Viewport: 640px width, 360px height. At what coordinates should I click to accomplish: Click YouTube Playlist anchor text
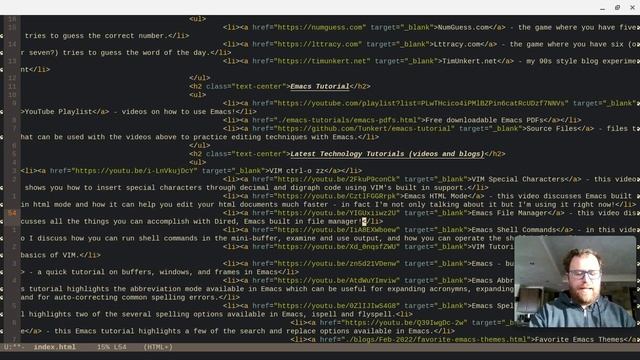click(x=59, y=111)
